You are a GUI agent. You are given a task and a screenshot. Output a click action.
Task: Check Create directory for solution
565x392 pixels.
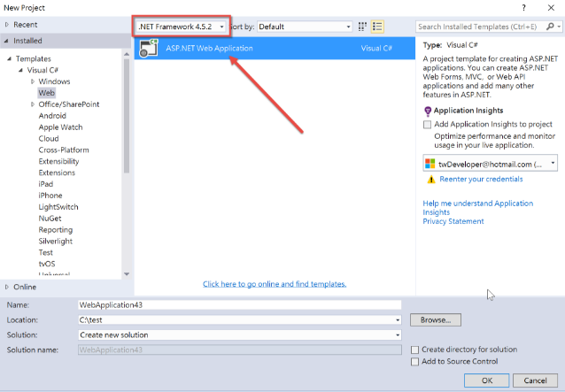pyautogui.click(x=415, y=350)
